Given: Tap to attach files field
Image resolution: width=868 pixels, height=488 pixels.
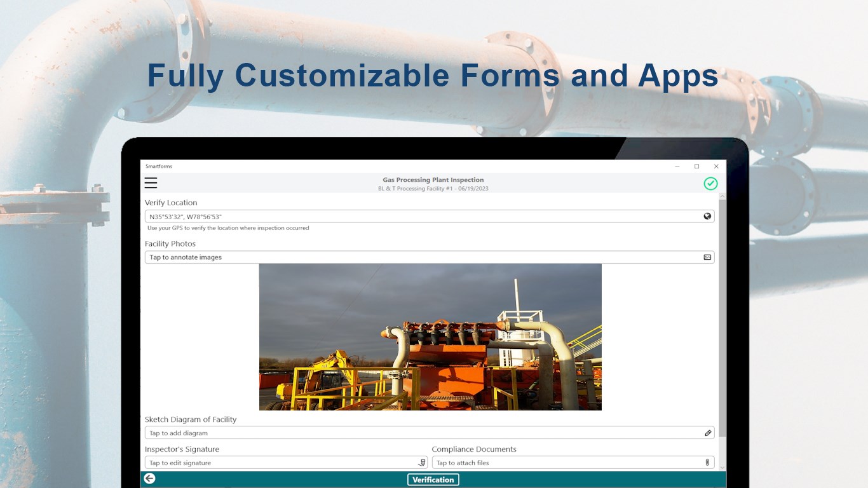Looking at the screenshot, I should coord(573,463).
